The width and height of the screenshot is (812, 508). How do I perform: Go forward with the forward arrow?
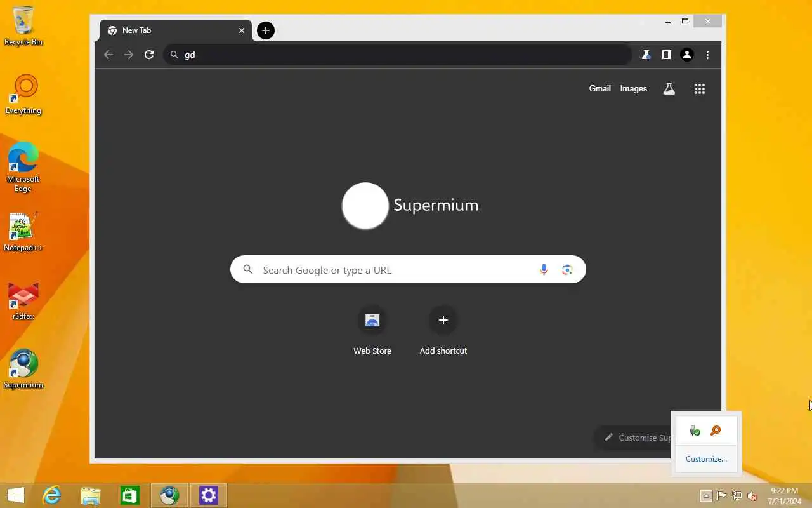129,55
